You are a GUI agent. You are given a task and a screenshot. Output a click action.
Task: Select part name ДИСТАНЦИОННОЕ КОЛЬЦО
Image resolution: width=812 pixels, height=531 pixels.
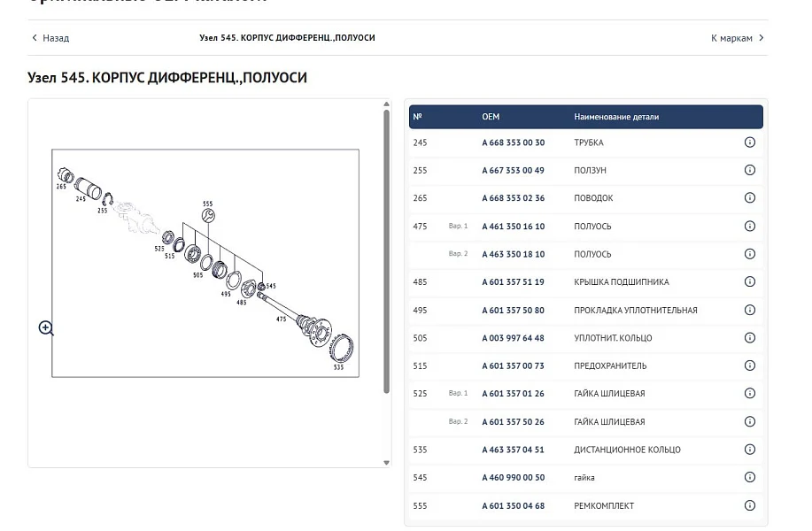pyautogui.click(x=627, y=450)
